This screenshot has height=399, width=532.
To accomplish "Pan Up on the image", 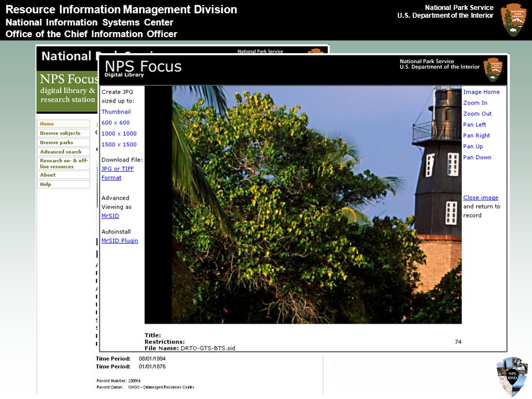I will (x=473, y=146).
